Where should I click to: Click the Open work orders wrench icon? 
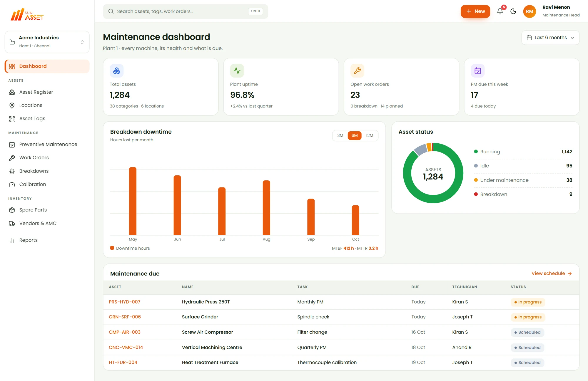pyautogui.click(x=357, y=71)
